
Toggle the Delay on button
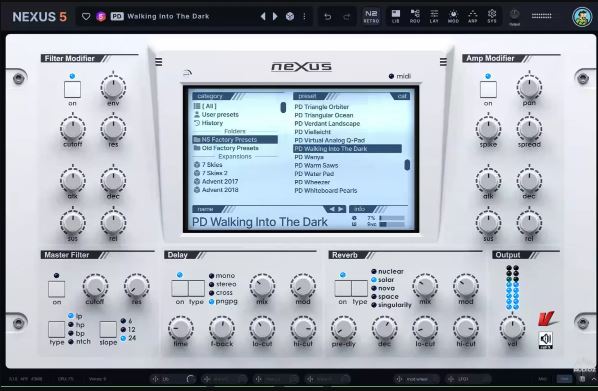180,289
